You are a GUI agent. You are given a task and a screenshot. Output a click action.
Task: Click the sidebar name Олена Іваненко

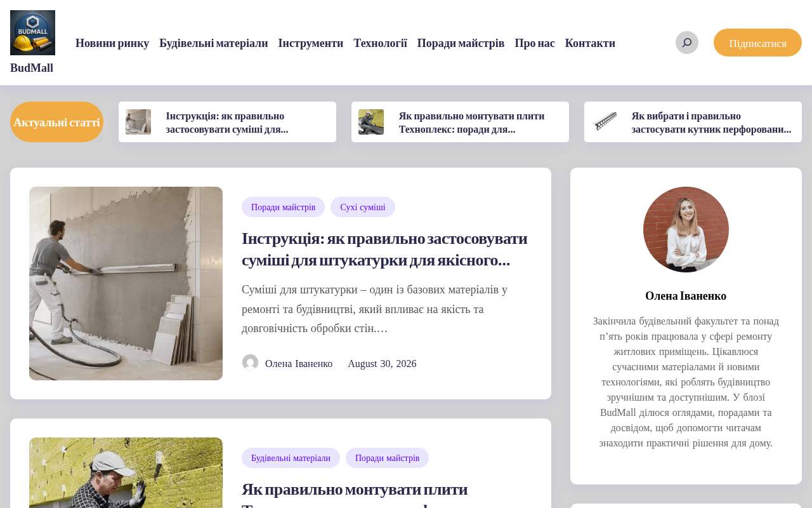click(686, 296)
